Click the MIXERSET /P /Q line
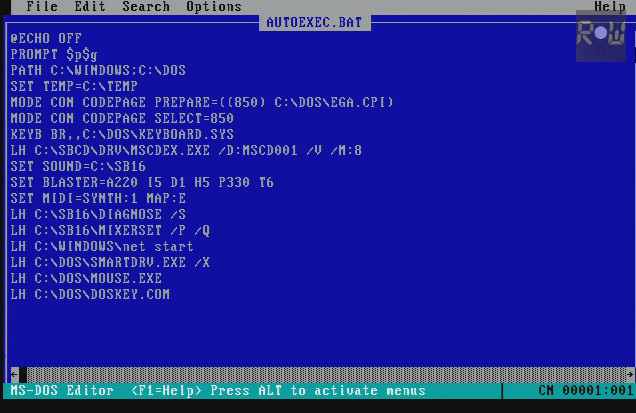This screenshot has width=636, height=413. 110,230
